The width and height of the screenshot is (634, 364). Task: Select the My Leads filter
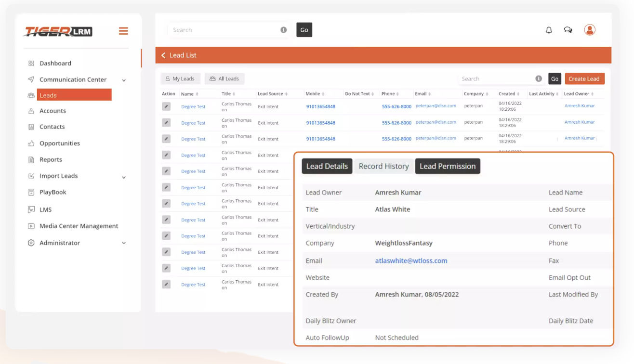180,79
